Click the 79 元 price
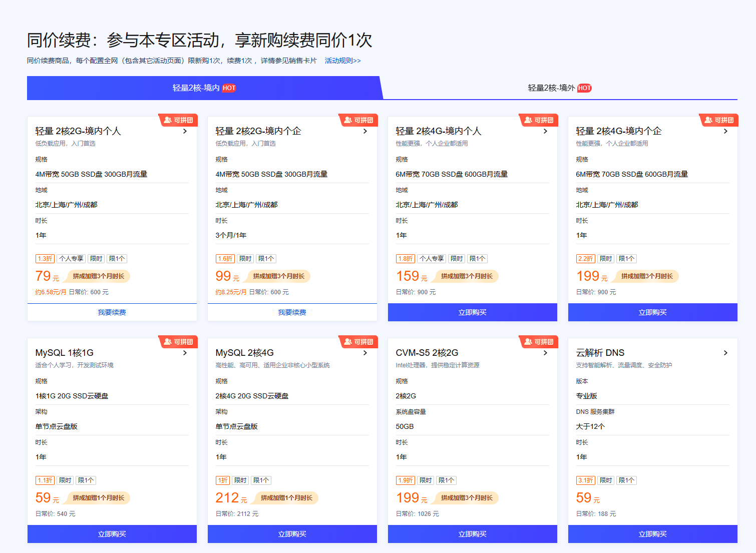Image resolution: width=756 pixels, height=553 pixels. (47, 276)
